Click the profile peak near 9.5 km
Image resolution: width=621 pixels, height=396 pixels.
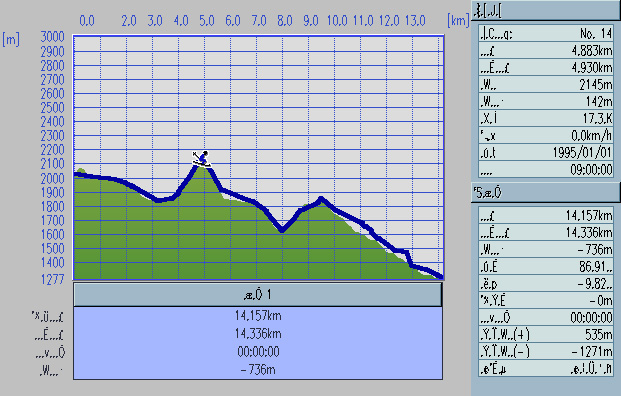(321, 199)
